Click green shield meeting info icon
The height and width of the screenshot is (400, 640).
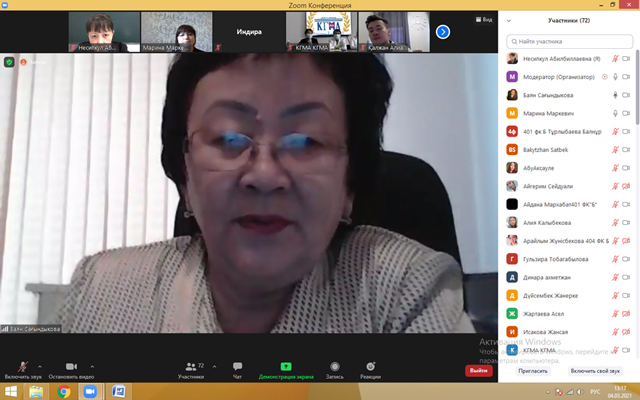(9, 62)
